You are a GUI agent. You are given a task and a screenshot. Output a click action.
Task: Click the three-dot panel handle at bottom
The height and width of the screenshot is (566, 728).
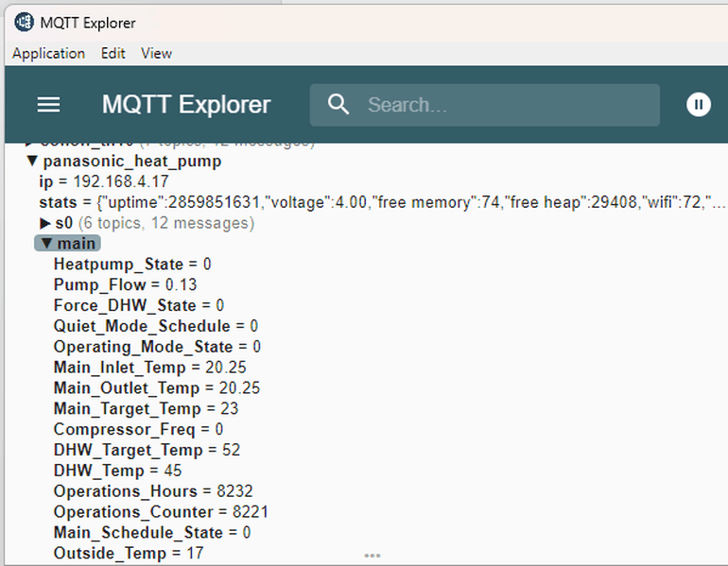coord(373,556)
